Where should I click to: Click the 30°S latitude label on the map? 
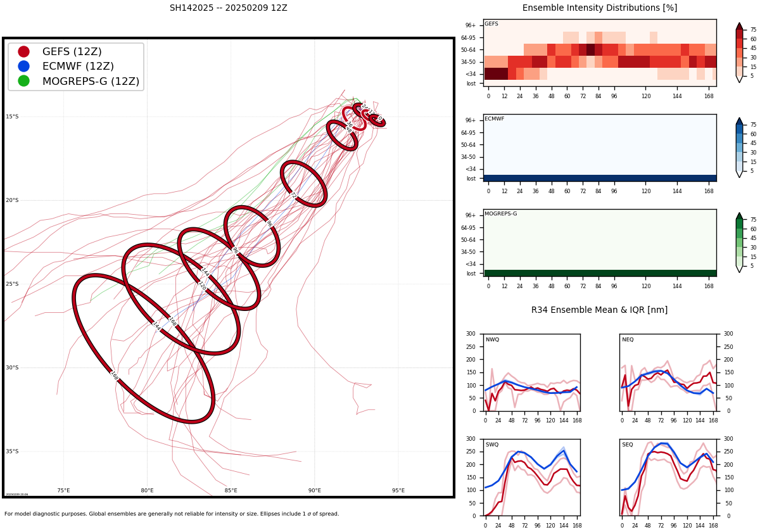click(12, 367)
